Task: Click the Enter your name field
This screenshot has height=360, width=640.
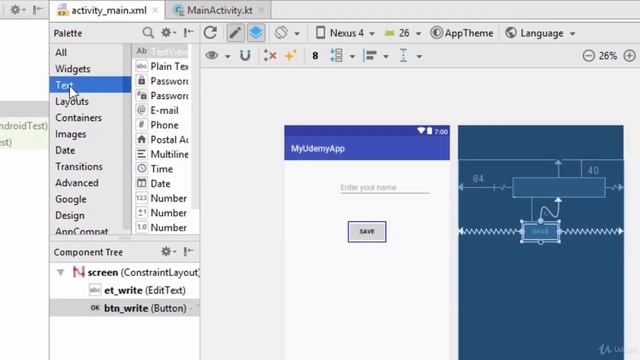Action: (385, 187)
